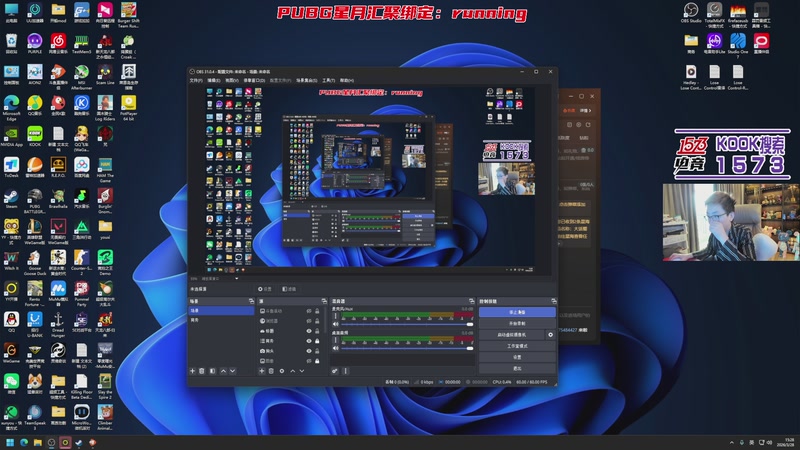The width and height of the screenshot is (800, 450).
Task: Toggle visibility of the bottom source row
Action: (x=309, y=361)
